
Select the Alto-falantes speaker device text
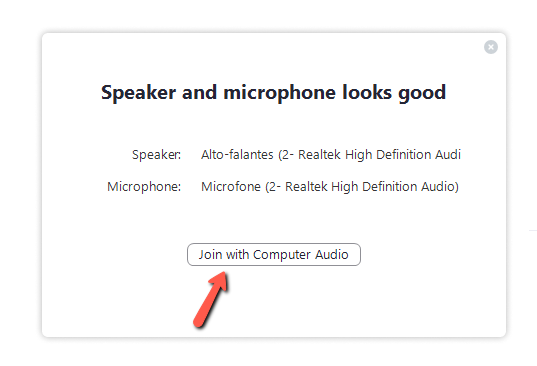331,154
